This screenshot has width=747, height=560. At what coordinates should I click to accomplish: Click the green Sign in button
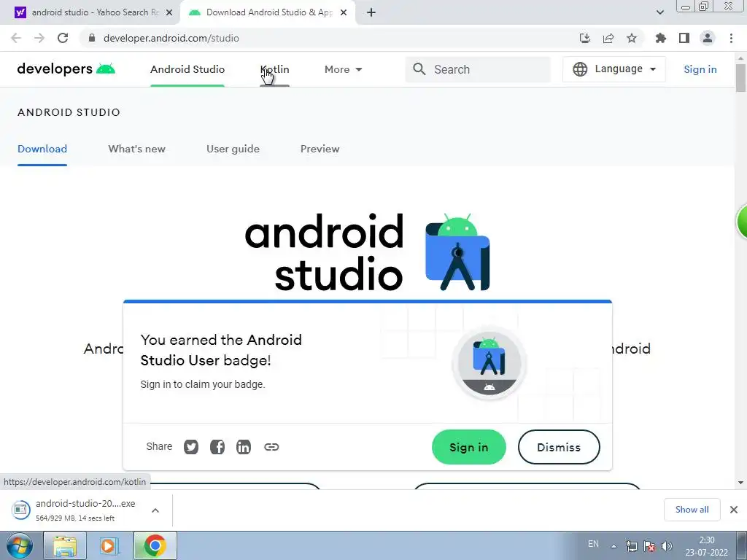[469, 447]
